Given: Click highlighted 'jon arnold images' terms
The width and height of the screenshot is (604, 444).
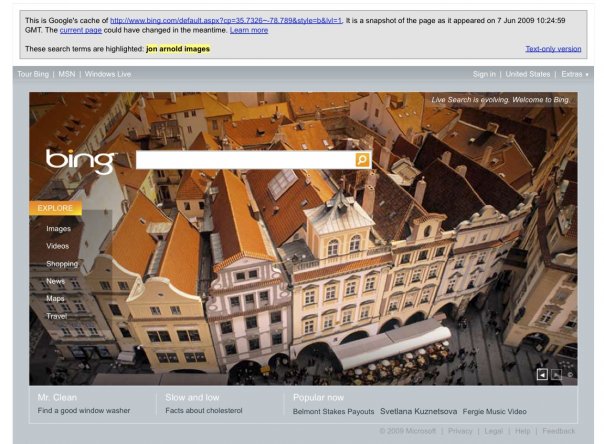Looking at the screenshot, I should [x=178, y=49].
